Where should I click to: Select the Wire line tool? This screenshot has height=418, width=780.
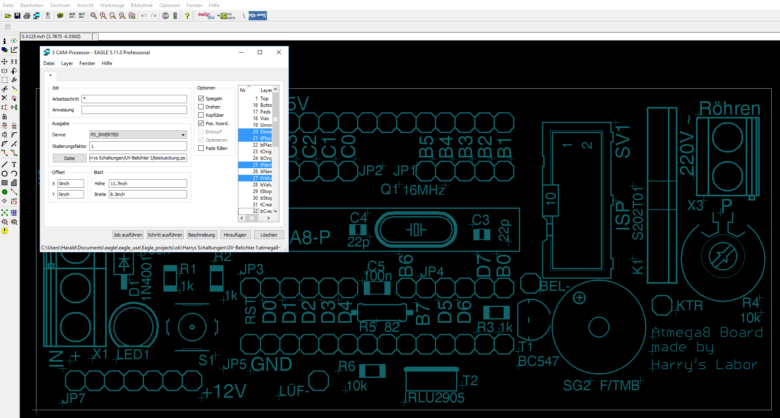pos(4,164)
